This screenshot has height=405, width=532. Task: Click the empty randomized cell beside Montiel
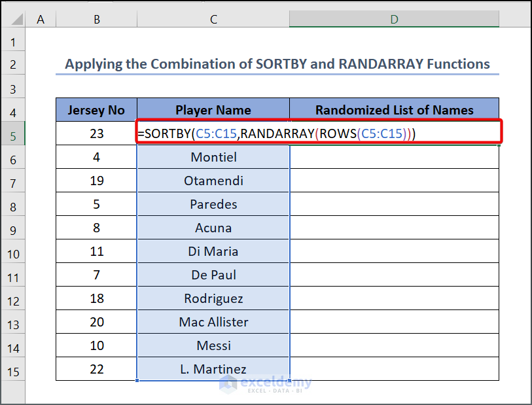pos(394,157)
